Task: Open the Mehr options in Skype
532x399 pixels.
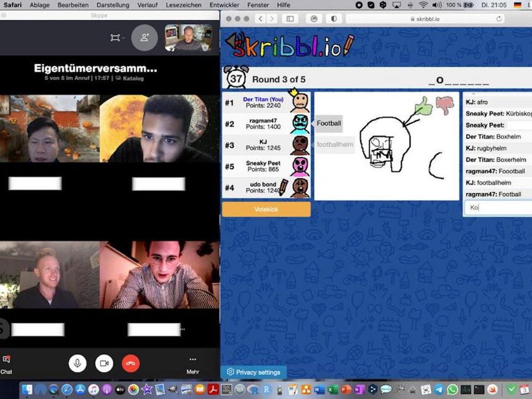Action: pyautogui.click(x=193, y=365)
